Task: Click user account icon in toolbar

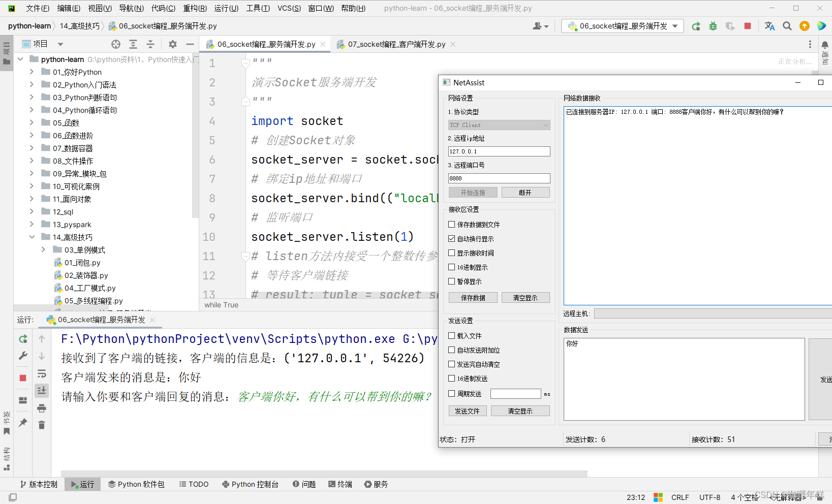Action: coord(540,26)
